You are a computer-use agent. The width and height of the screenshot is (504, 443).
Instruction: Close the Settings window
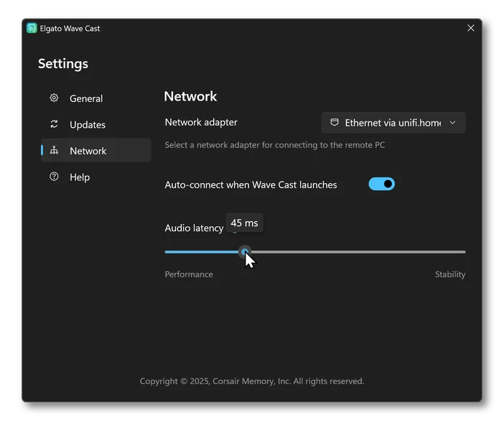click(x=470, y=28)
